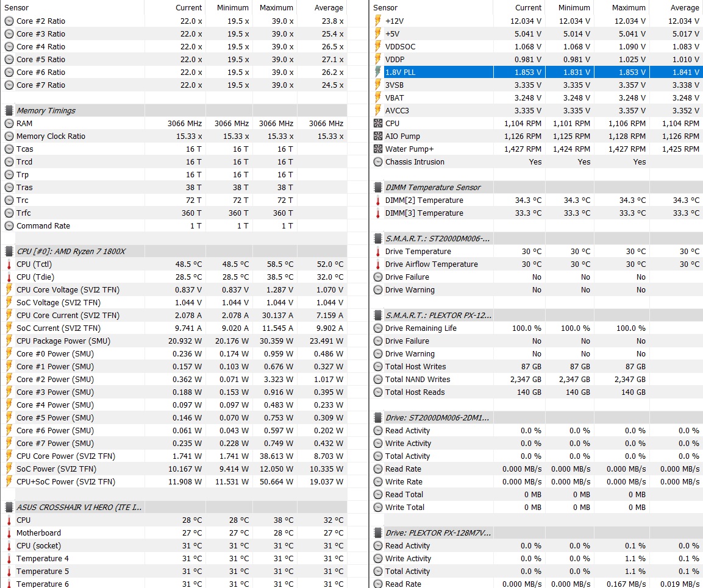Screen dimensions: 703x588
Task: Select the Temperature 5 row
Action: coord(174,572)
